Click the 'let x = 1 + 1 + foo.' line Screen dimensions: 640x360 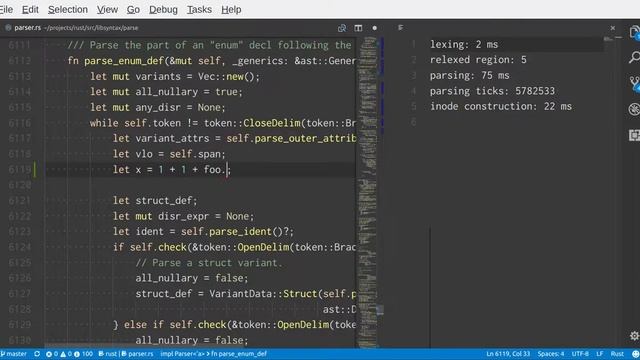[172, 169]
